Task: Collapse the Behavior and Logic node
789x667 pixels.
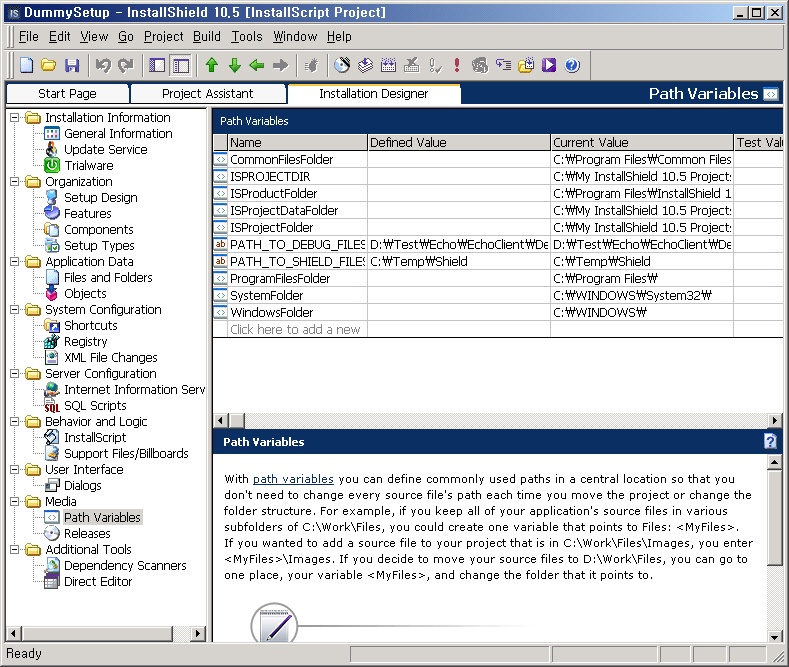Action: point(14,422)
